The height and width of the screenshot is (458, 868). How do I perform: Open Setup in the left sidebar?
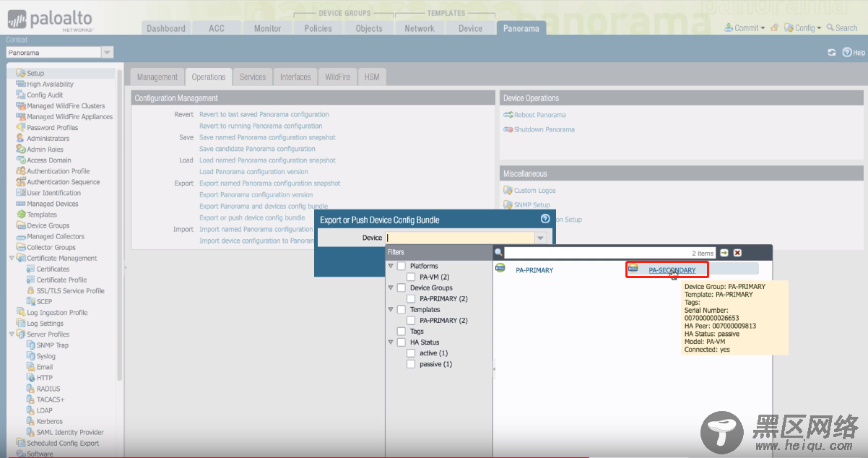[35, 73]
